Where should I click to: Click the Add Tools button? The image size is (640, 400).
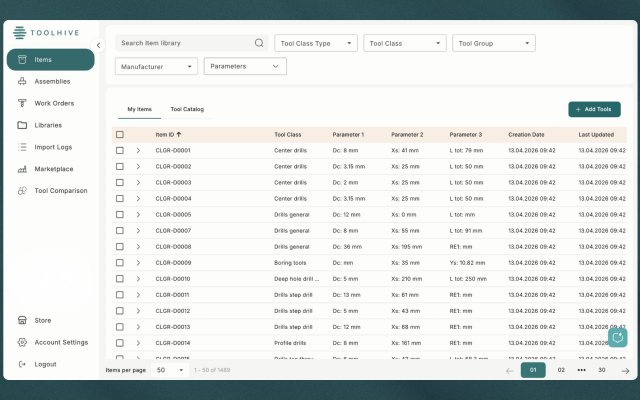[594, 109]
